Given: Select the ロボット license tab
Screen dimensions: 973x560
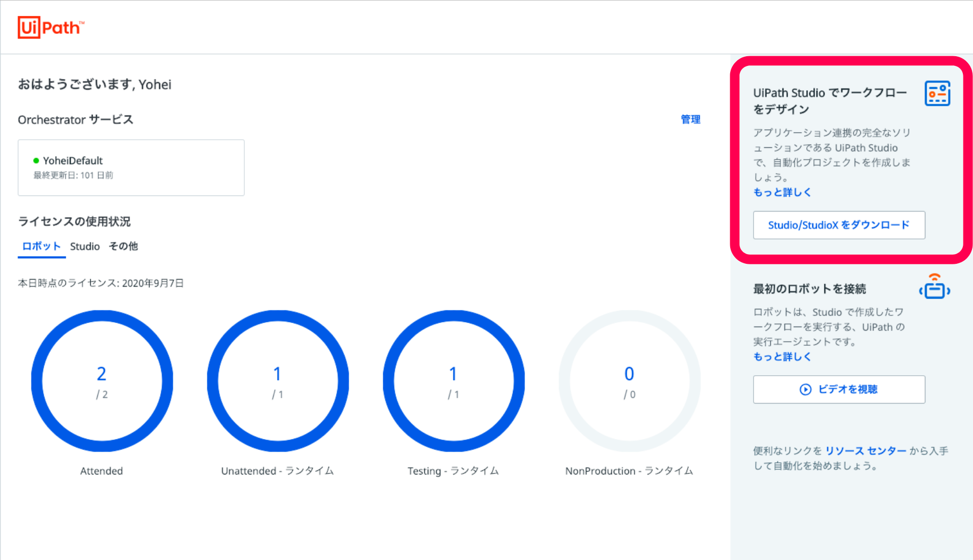Looking at the screenshot, I should coord(42,247).
